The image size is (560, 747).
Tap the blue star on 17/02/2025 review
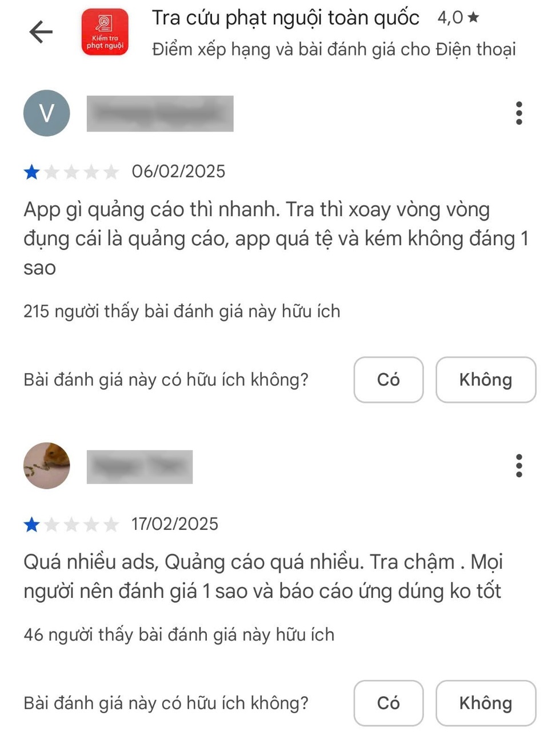pyautogui.click(x=32, y=524)
